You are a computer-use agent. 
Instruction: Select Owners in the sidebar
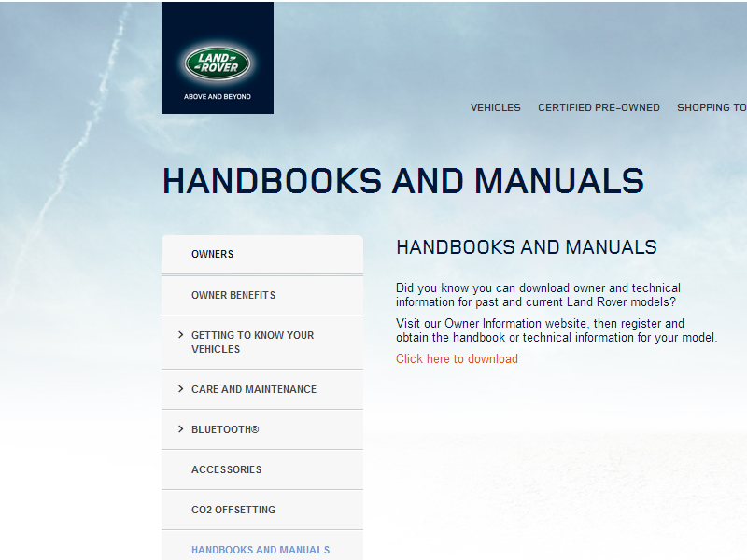[262, 254]
